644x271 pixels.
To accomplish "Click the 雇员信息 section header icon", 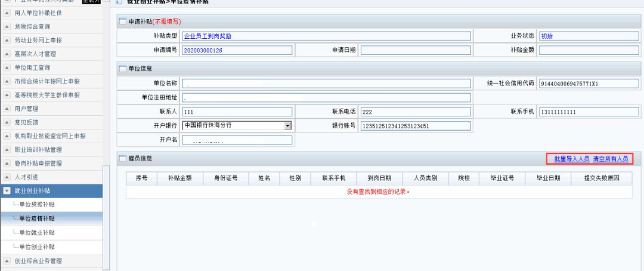I will click(x=123, y=158).
